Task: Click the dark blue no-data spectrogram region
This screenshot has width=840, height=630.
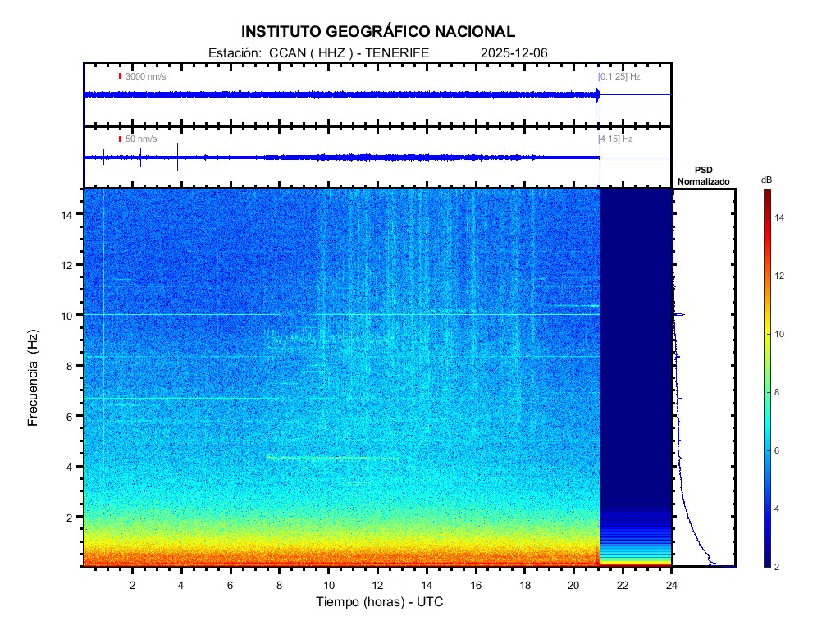Action: (636, 345)
